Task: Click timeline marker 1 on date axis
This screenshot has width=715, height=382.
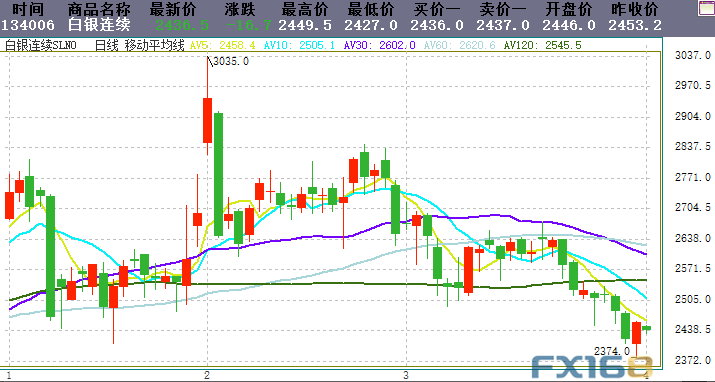Action: pos(9,375)
